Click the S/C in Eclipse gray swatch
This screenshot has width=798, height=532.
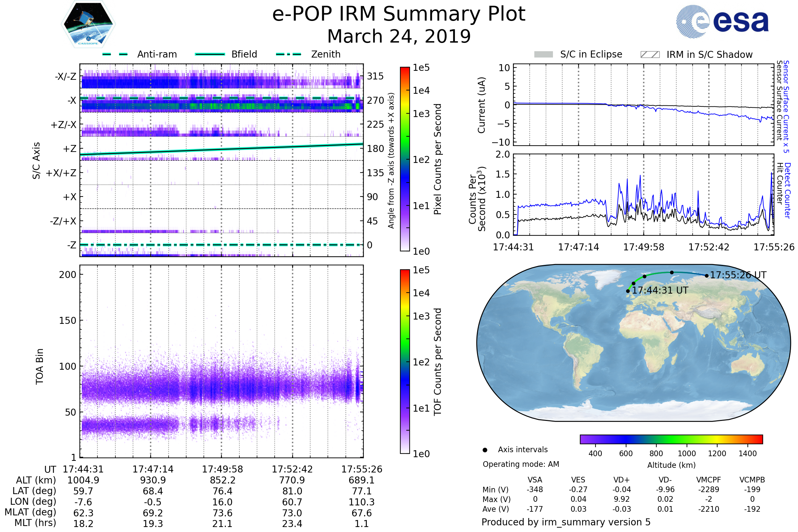pos(543,55)
